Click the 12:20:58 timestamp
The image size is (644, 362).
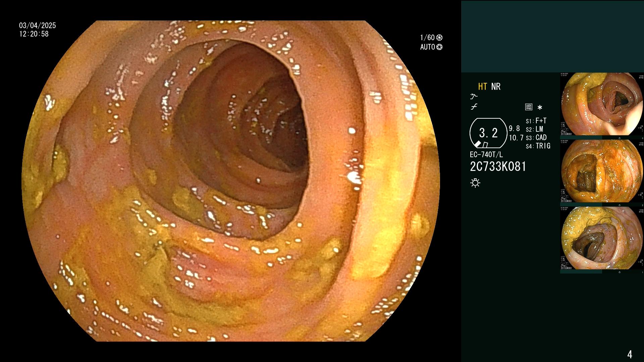coord(34,34)
